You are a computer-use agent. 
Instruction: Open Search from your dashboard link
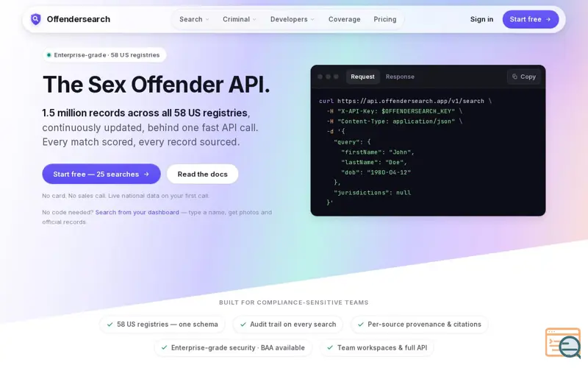pos(137,212)
